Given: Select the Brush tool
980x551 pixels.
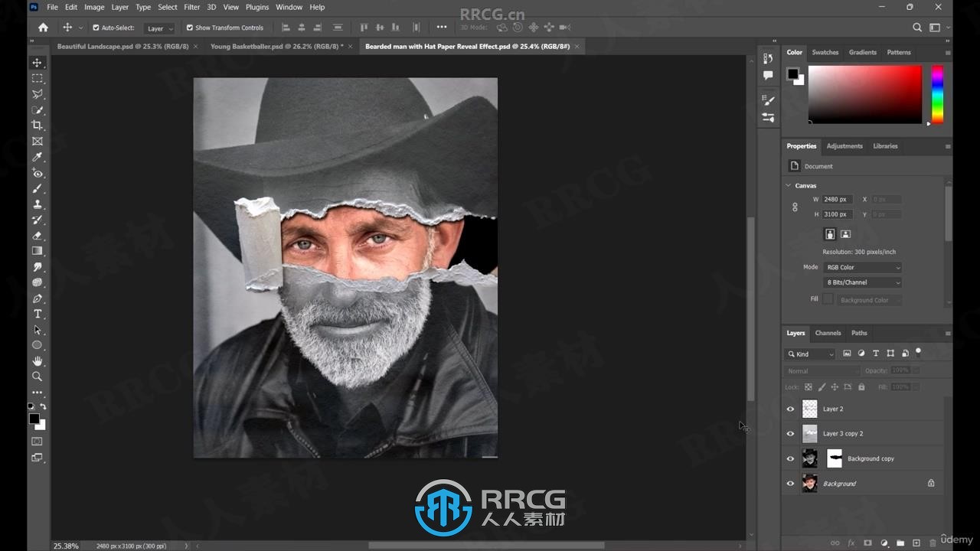Looking at the screenshot, I should point(37,188).
